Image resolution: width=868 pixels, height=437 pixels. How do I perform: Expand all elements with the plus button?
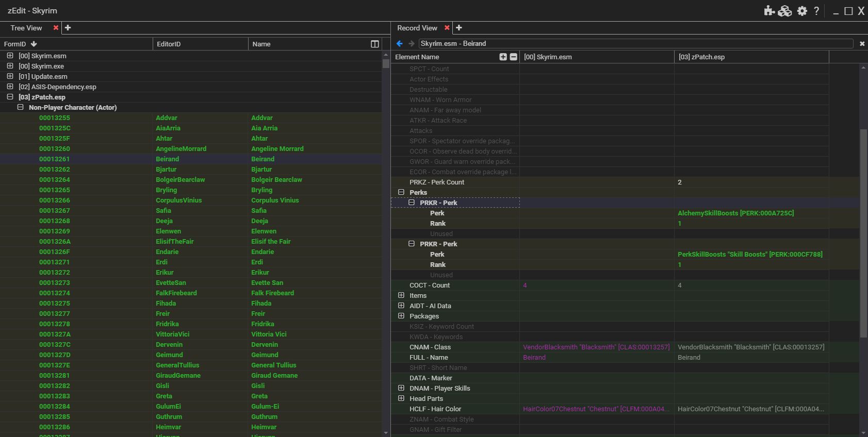(503, 57)
